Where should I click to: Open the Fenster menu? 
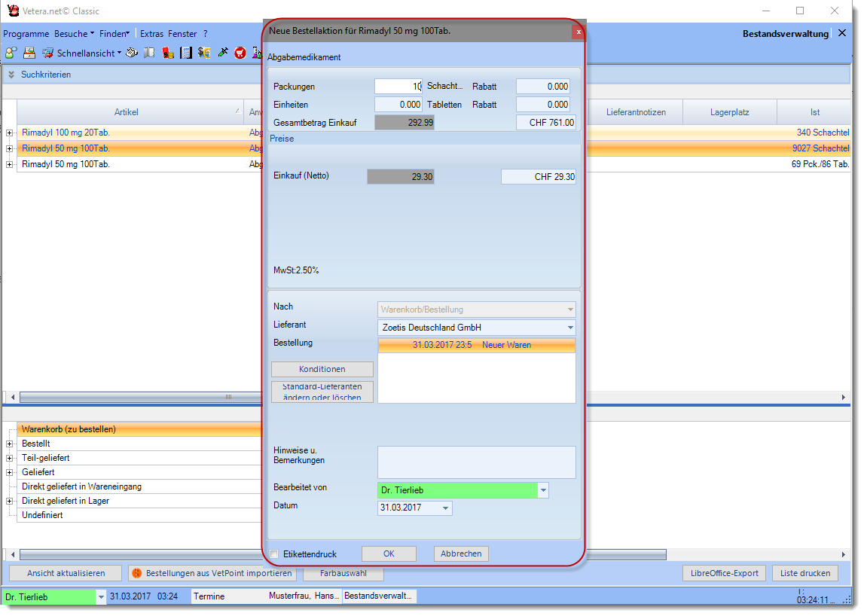[x=182, y=34]
